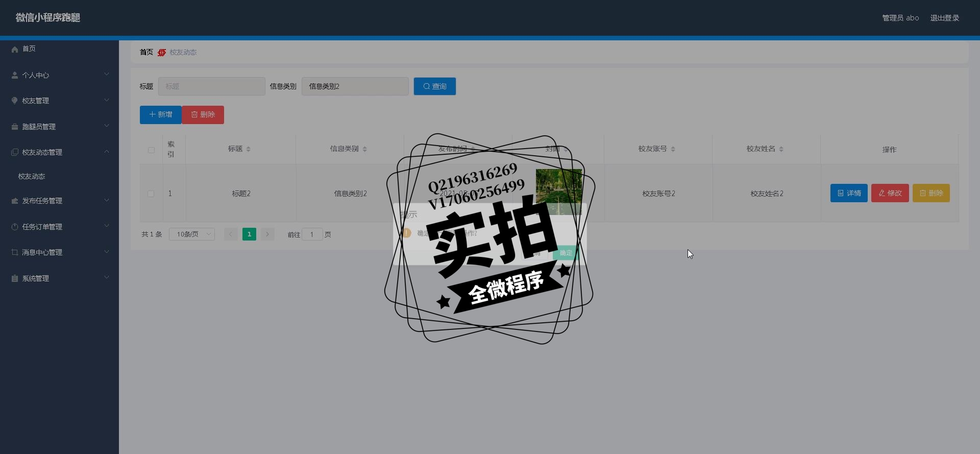Viewport: 980px width, 454px height.
Task: Expand the 系统管理 menu chevron
Action: tap(107, 278)
